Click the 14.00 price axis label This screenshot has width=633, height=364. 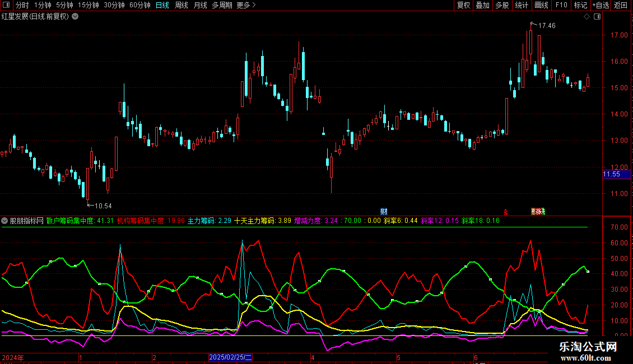tap(619, 114)
